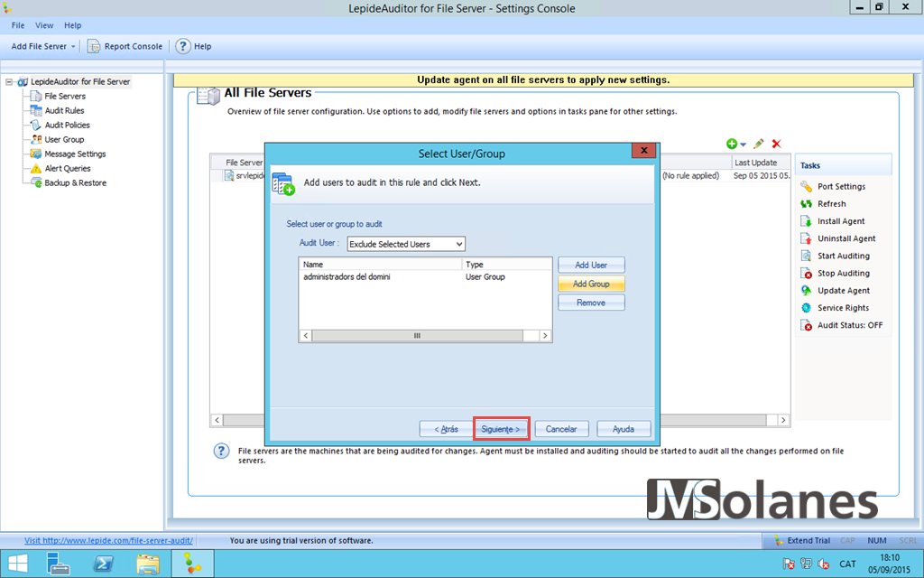Collapse the LepideAuditor for File Server tree node
Viewport: 924px width, 578px height.
(9, 81)
